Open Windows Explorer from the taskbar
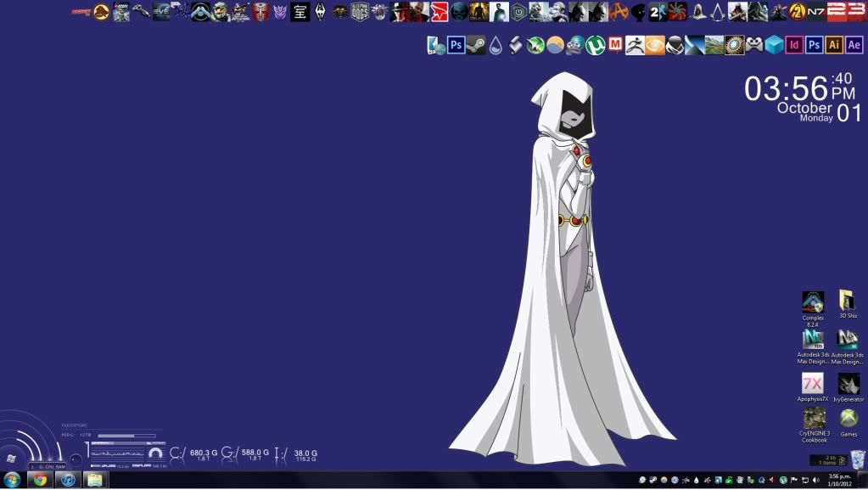The height and width of the screenshot is (490, 868). (x=95, y=480)
